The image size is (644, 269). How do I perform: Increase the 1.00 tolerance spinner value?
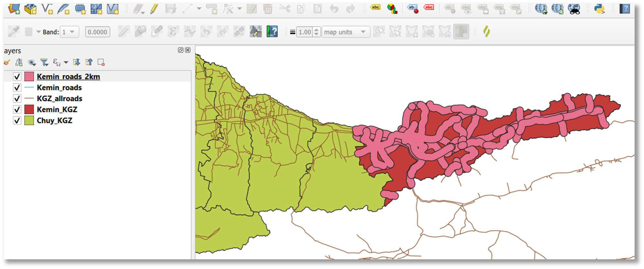click(317, 29)
